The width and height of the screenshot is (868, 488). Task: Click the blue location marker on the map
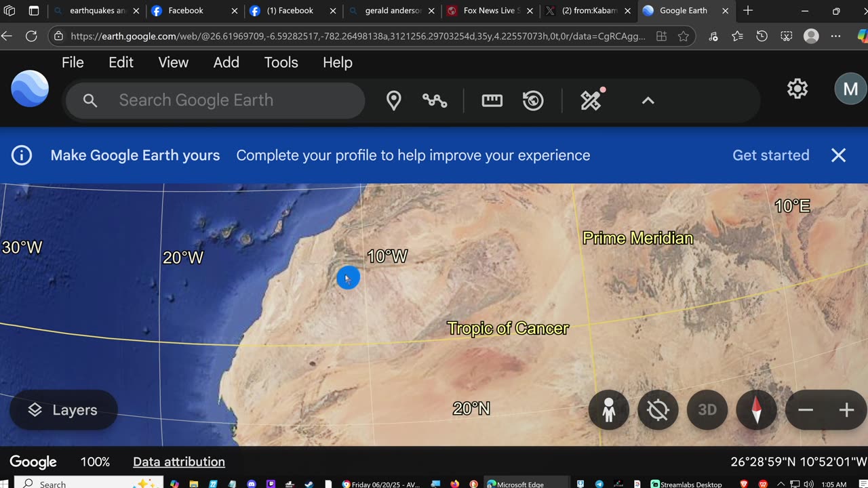[348, 278]
